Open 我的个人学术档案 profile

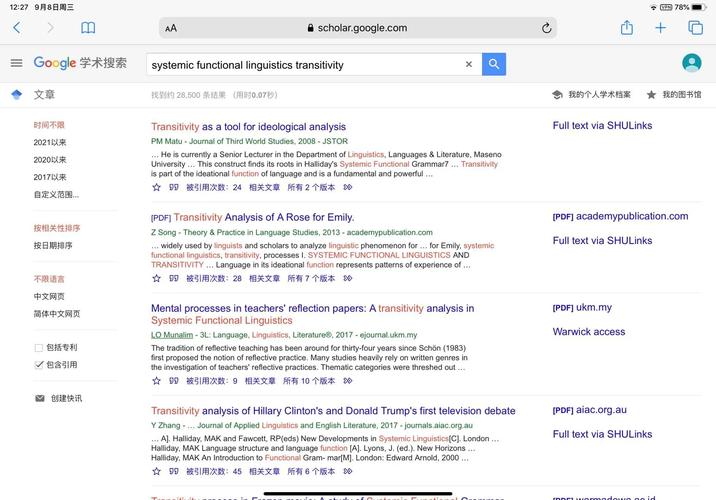pos(592,95)
